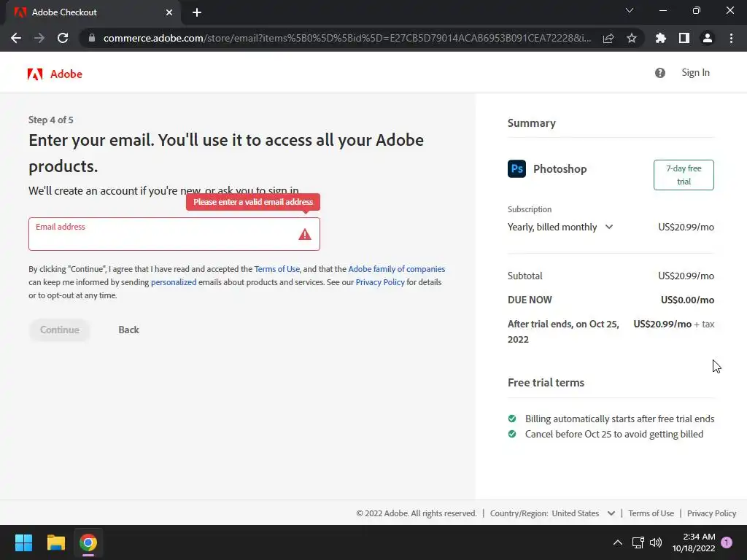The width and height of the screenshot is (747, 560).
Task: Open File Explorer from the taskbar
Action: [x=56, y=542]
